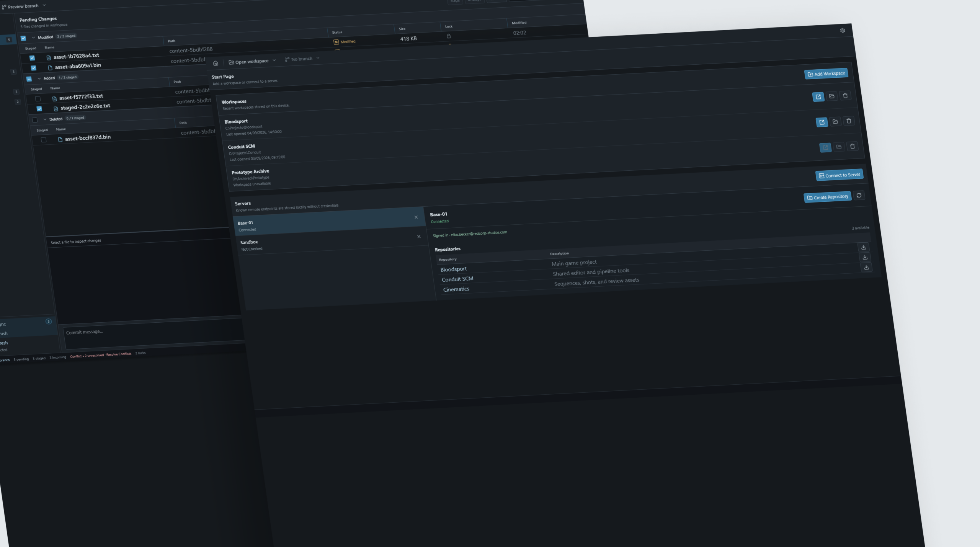Image resolution: width=980 pixels, height=547 pixels.
Task: Click the Prototype Archive folder icon
Action: coord(839,147)
